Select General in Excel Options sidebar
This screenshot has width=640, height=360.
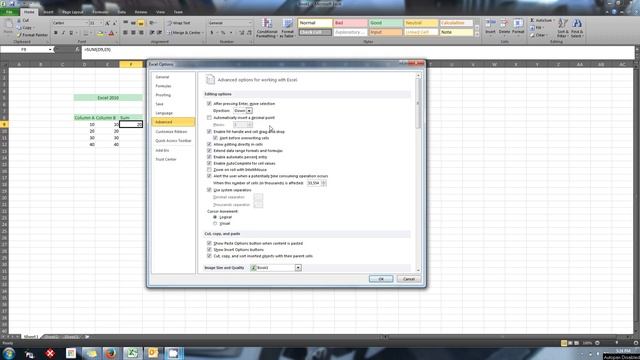pyautogui.click(x=162, y=77)
